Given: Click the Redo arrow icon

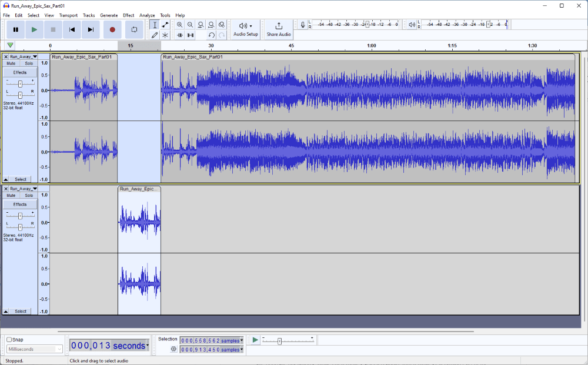Looking at the screenshot, I should [x=222, y=35].
